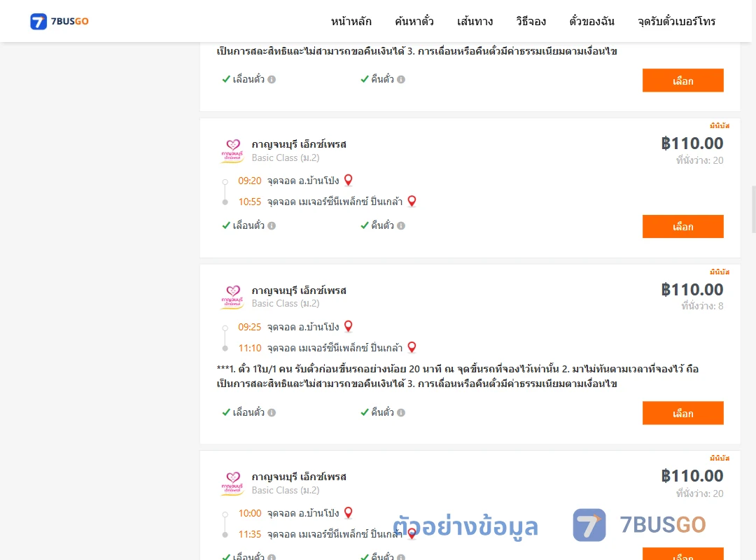Click the 10:00 departure time
Screen dimensions: 756x560
point(250,513)
